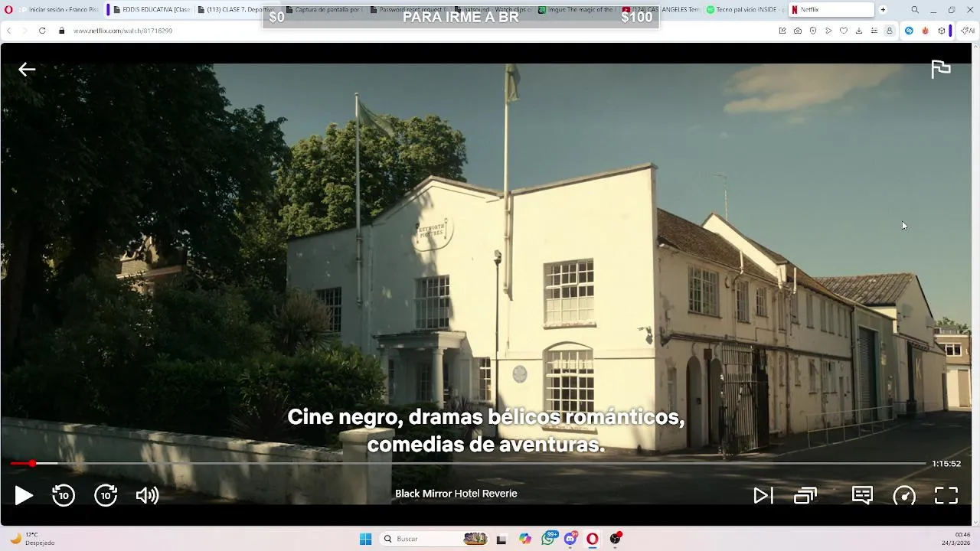Mute the volume speaker icon
This screenshot has height=551, width=980.
[x=147, y=496]
